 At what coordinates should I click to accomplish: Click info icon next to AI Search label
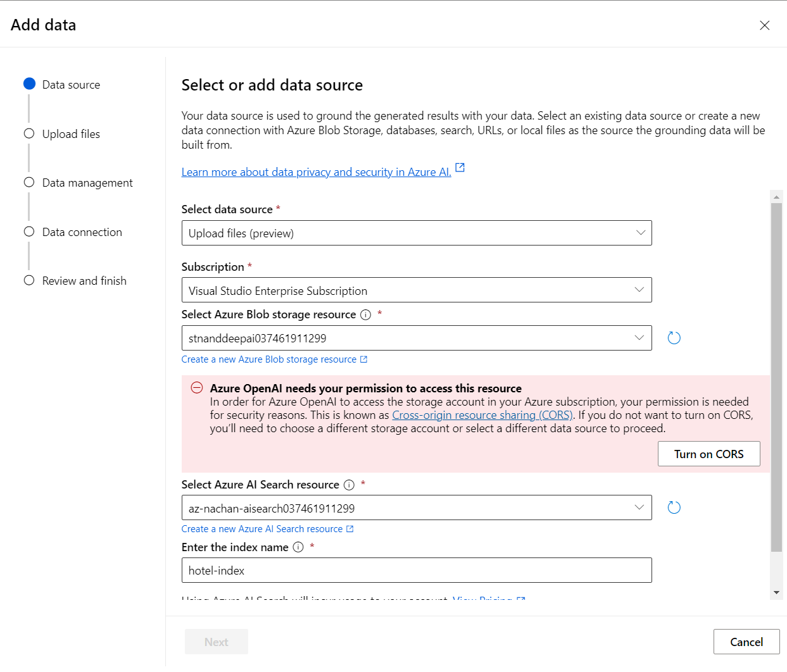coord(349,485)
